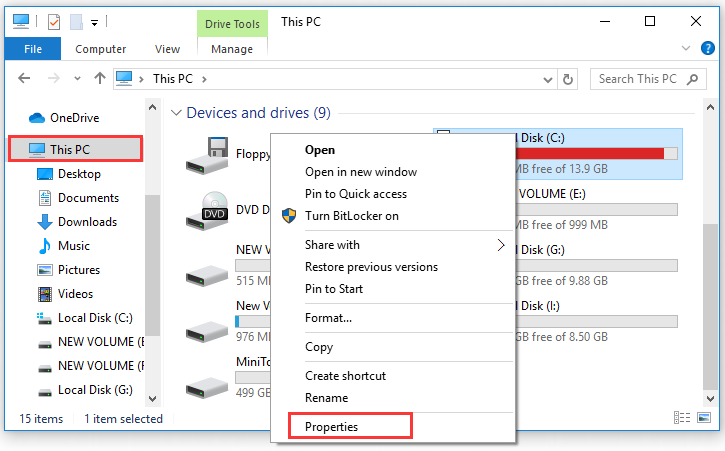Click the This PC icon in title bar
725x451 pixels.
coord(21,21)
